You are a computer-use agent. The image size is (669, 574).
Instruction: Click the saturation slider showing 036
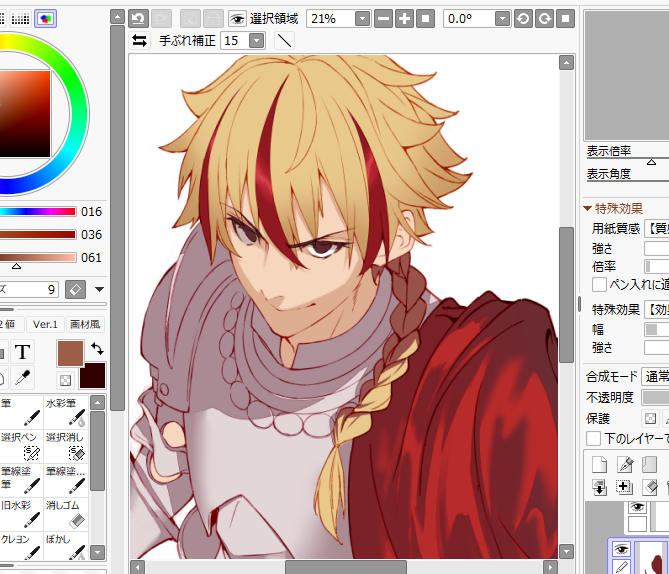38,235
